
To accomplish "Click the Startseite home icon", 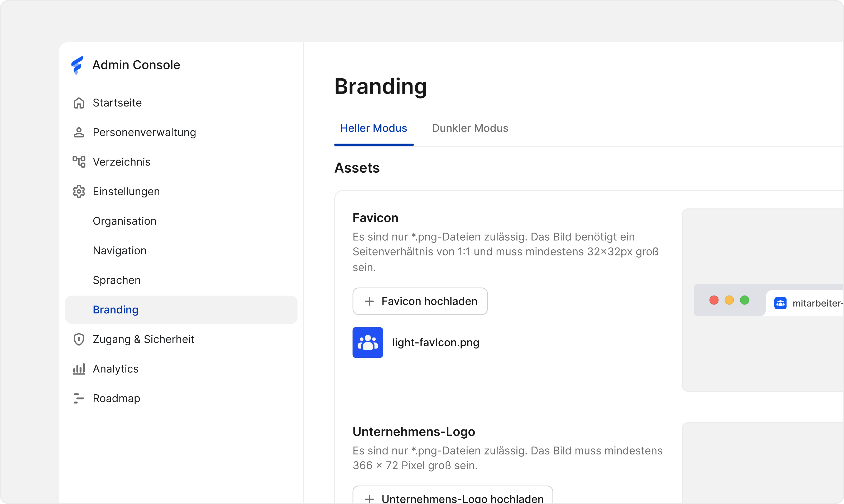I will click(79, 103).
